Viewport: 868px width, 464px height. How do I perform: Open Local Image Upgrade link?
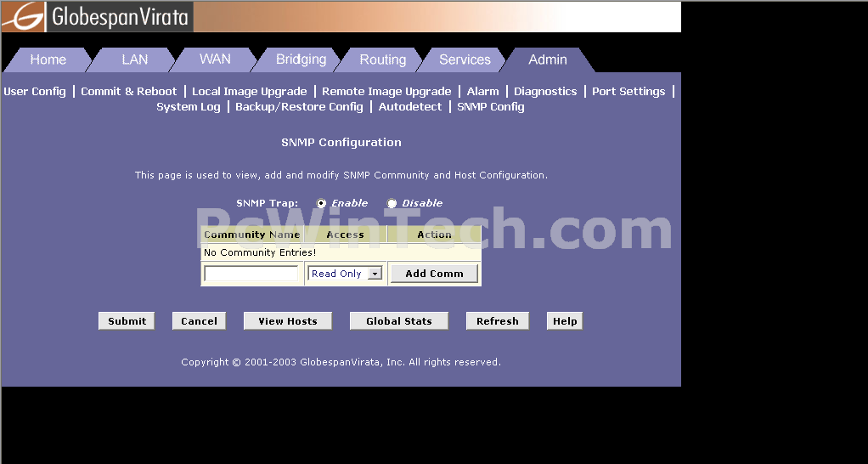coord(249,92)
